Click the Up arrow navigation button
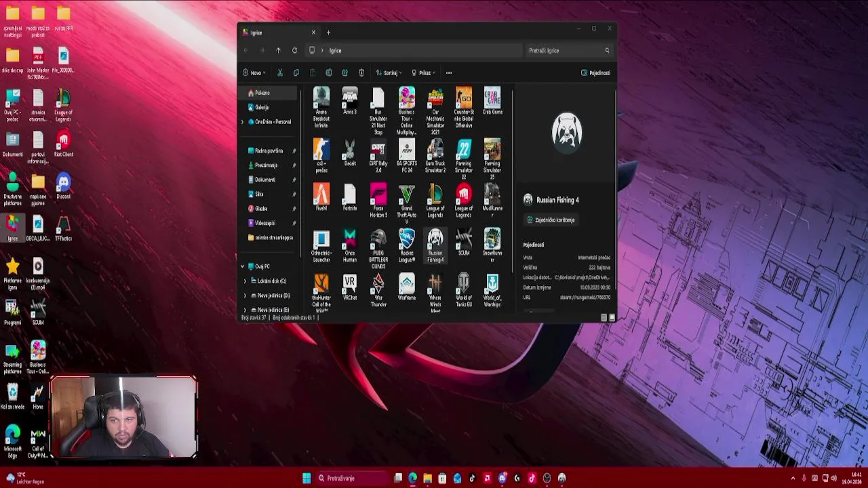868x488 pixels. [x=278, y=50]
